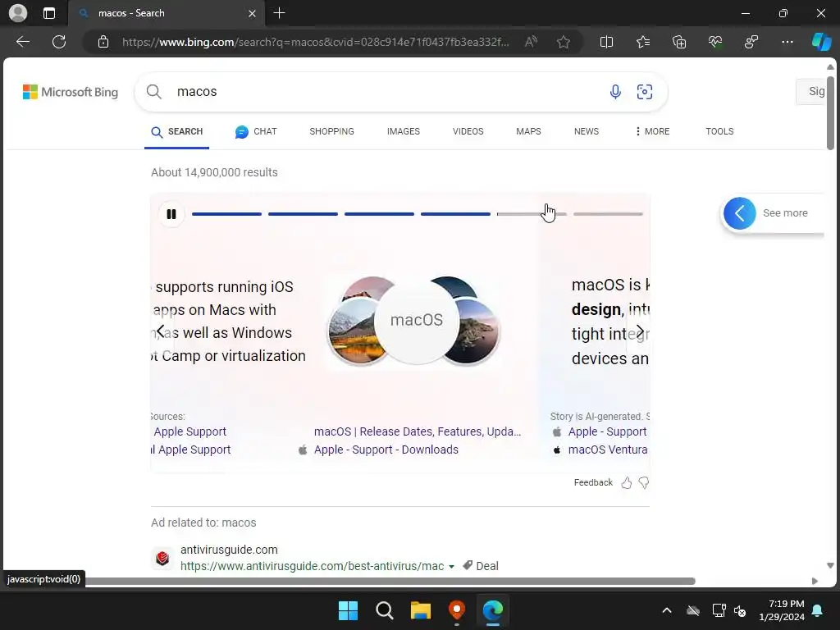The width and height of the screenshot is (840, 630).
Task: Open Collections in Edge
Action: click(x=678, y=42)
